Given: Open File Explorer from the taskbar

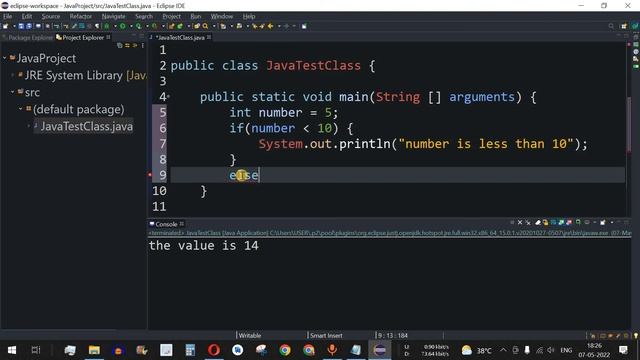Looking at the screenshot, I should tap(94, 350).
